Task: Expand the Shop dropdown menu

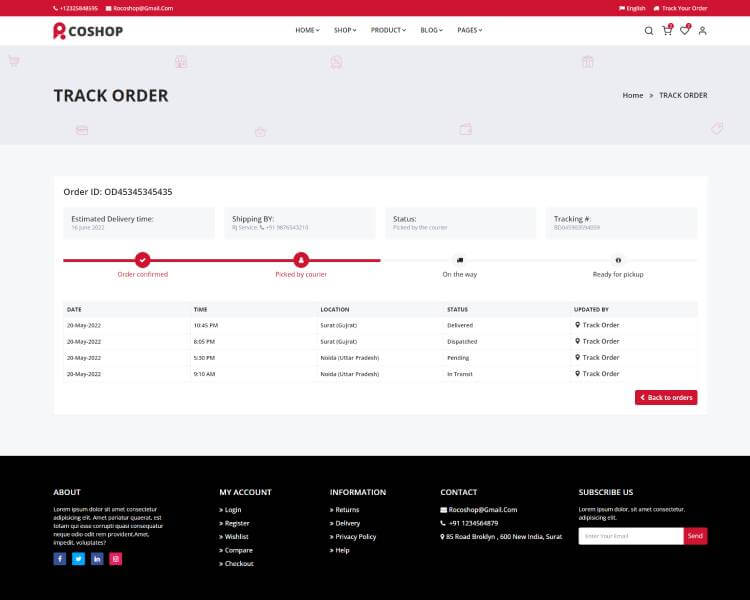Action: (343, 30)
